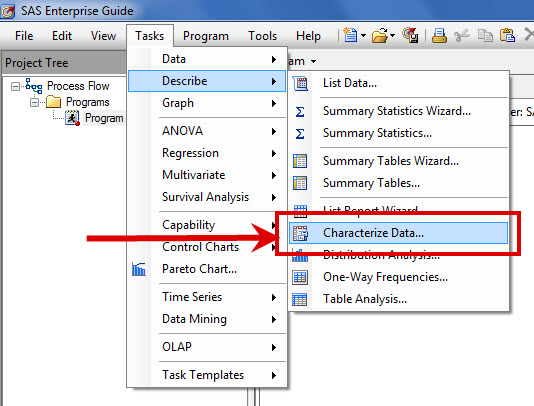Open the File menu
This screenshot has height=406, width=534.
[24, 36]
